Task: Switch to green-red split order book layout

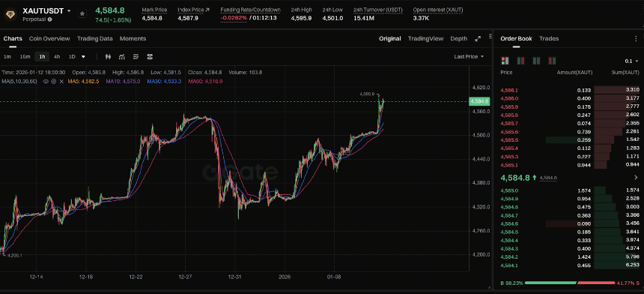Action: pyautogui.click(x=520, y=61)
